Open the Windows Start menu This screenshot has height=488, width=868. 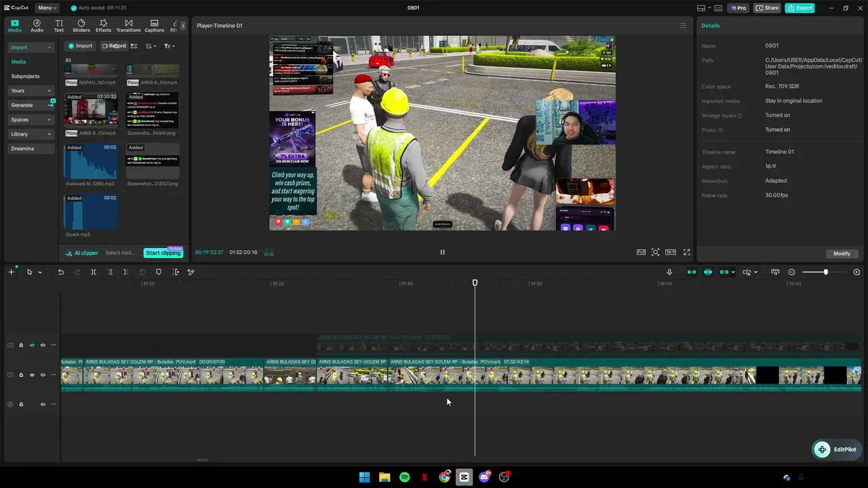click(x=364, y=477)
